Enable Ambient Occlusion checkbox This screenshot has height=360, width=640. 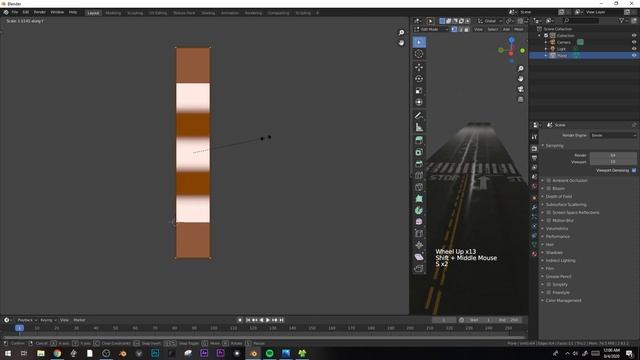point(549,180)
